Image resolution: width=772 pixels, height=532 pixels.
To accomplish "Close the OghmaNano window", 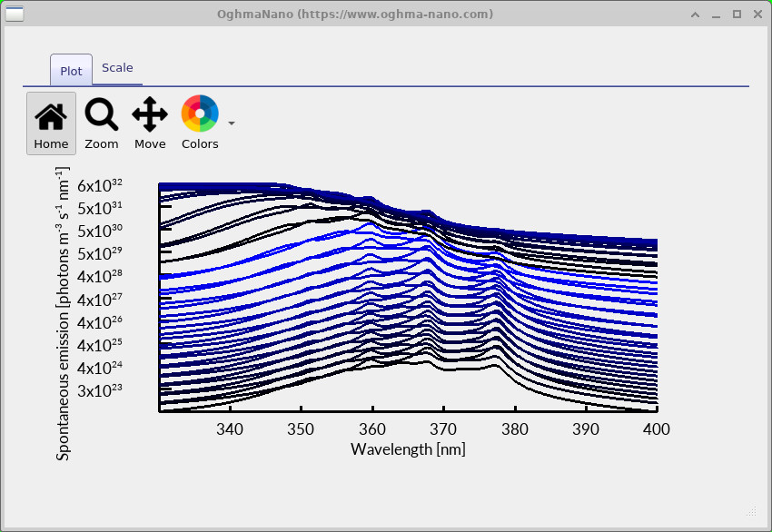I will [x=757, y=15].
